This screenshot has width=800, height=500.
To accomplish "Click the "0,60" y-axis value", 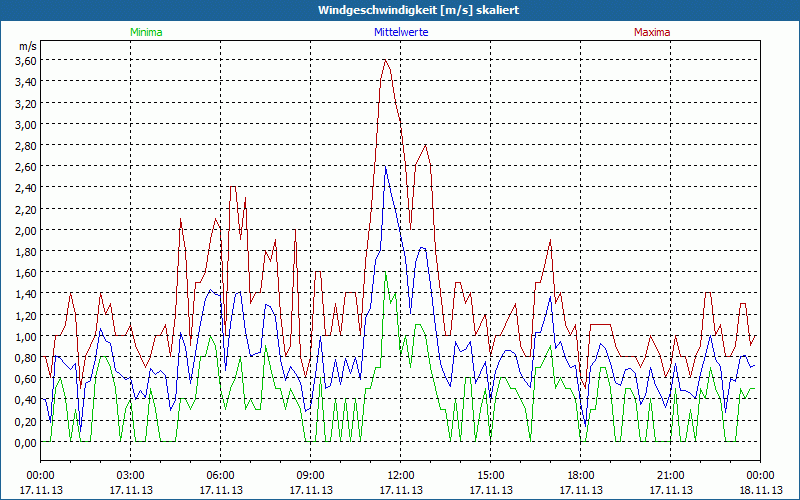I will click(26, 379).
